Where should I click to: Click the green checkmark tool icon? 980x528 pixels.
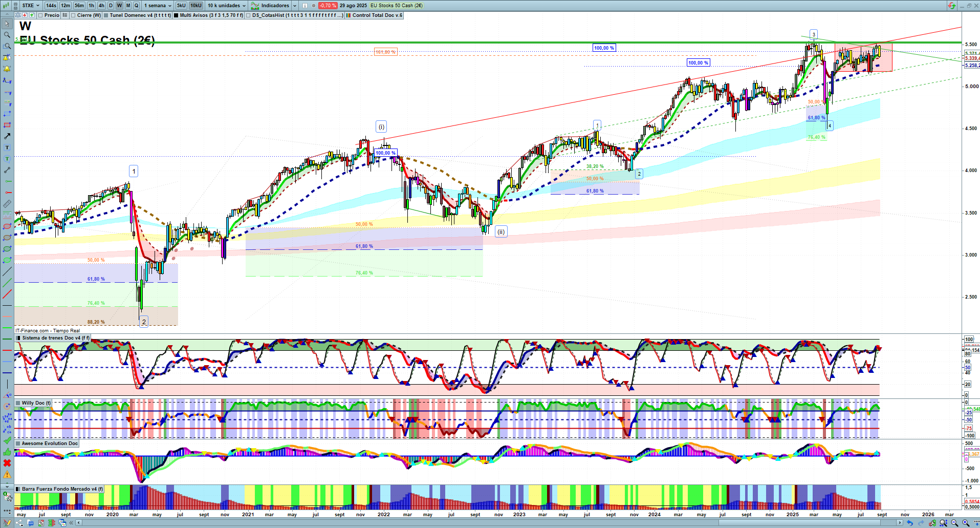7,440
